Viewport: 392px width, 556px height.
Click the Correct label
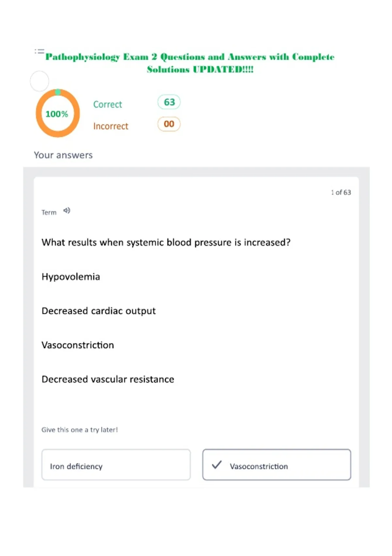tap(107, 104)
